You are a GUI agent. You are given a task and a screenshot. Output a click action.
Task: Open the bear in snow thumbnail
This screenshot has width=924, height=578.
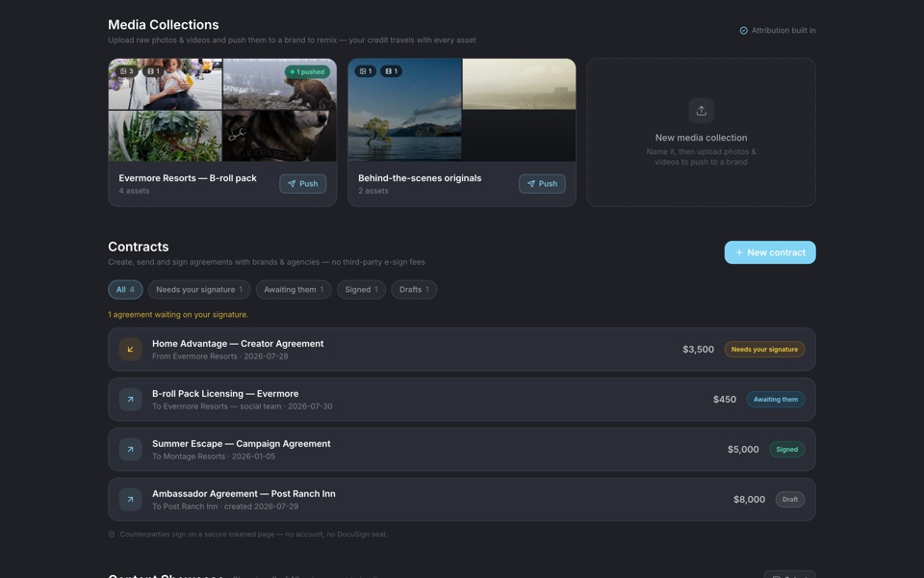click(280, 84)
